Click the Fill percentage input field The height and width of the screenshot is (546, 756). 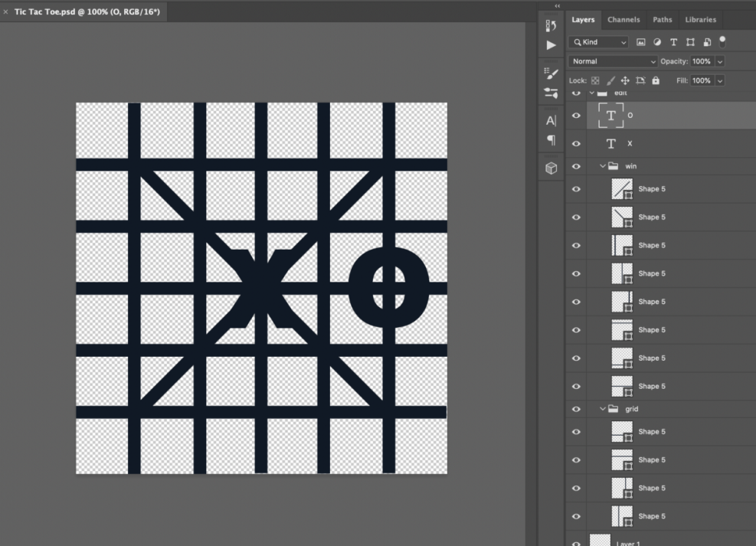click(x=701, y=80)
